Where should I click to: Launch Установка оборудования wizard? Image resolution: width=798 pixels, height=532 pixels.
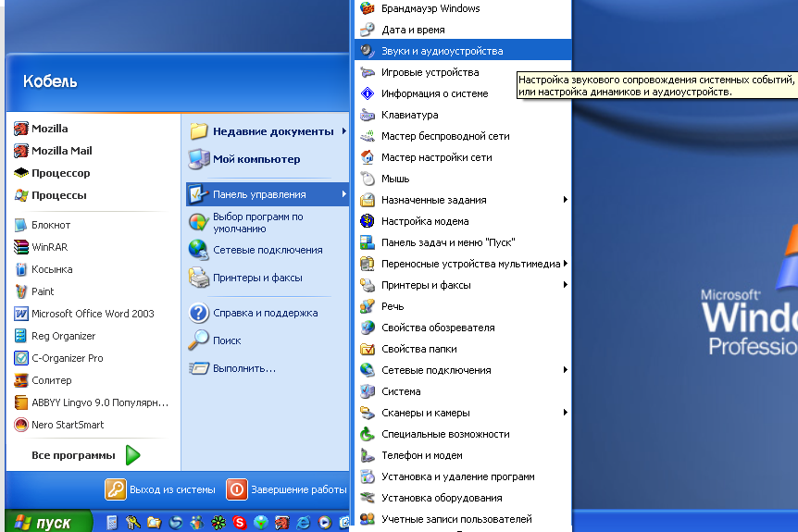point(463,499)
